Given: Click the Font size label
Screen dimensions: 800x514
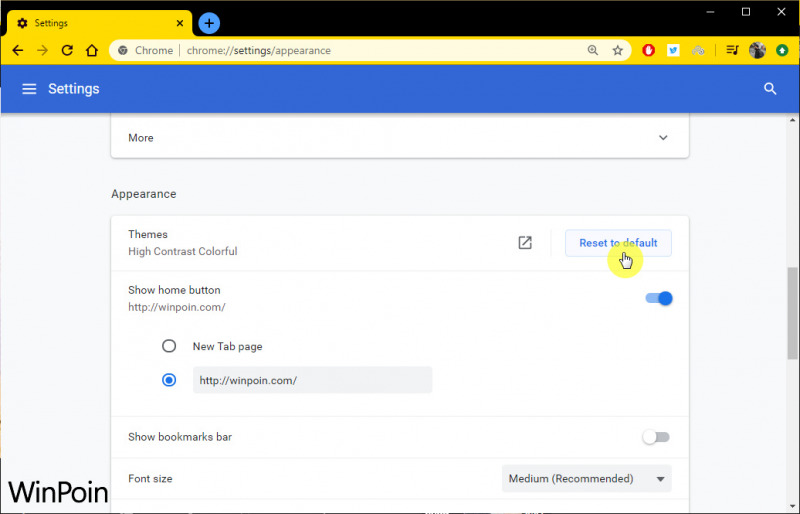Looking at the screenshot, I should click(x=150, y=479).
